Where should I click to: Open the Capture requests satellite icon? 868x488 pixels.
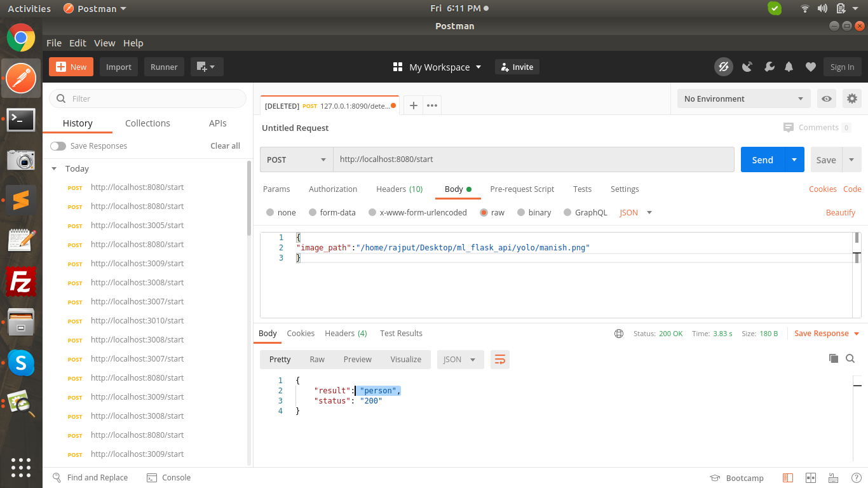(x=747, y=67)
